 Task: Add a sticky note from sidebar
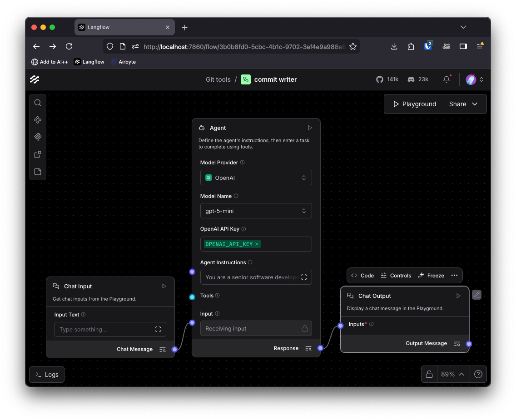click(38, 172)
